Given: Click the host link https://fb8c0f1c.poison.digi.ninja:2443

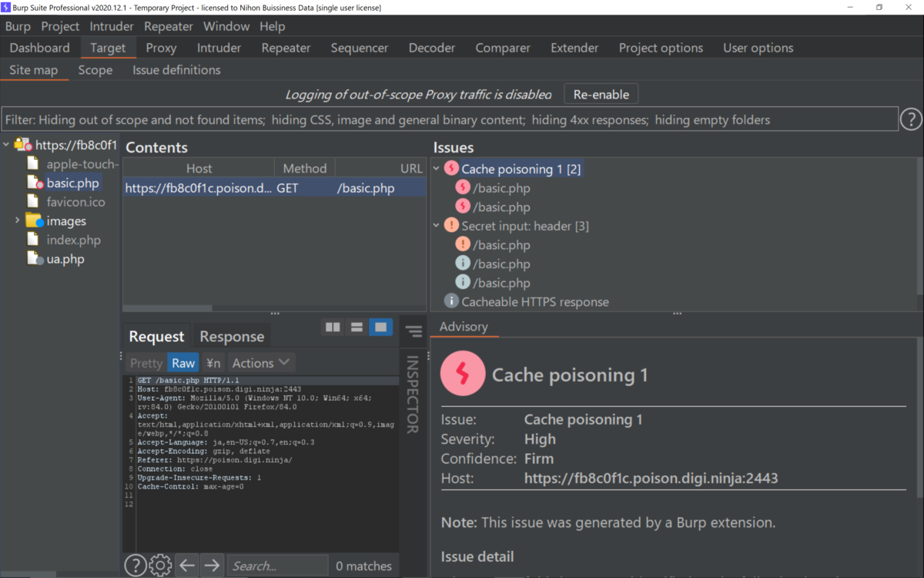Looking at the screenshot, I should pos(651,479).
